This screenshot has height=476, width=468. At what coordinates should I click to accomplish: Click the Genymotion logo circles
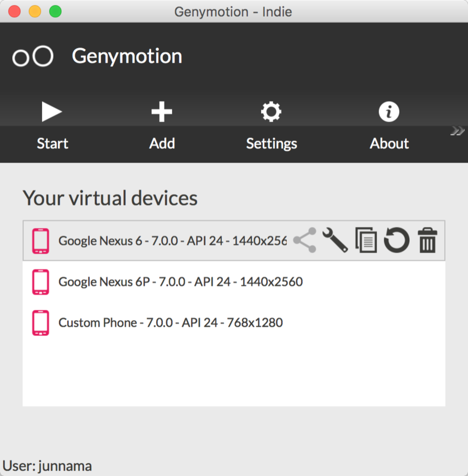tap(33, 56)
